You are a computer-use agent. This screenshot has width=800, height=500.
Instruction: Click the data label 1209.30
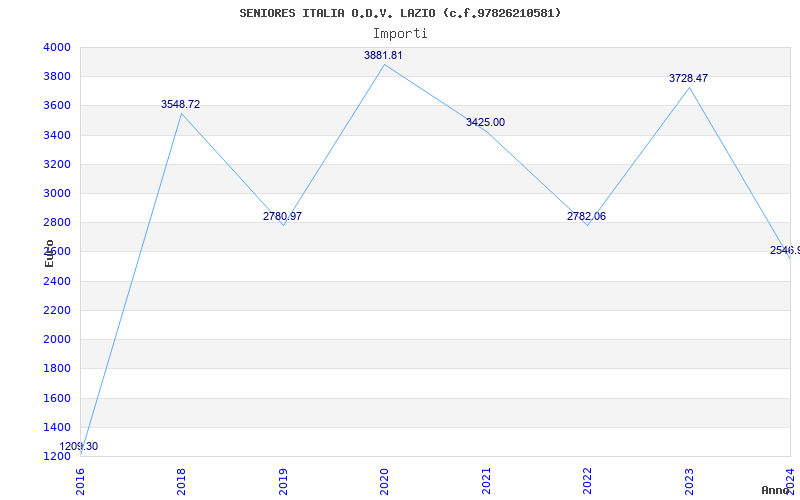pos(79,447)
